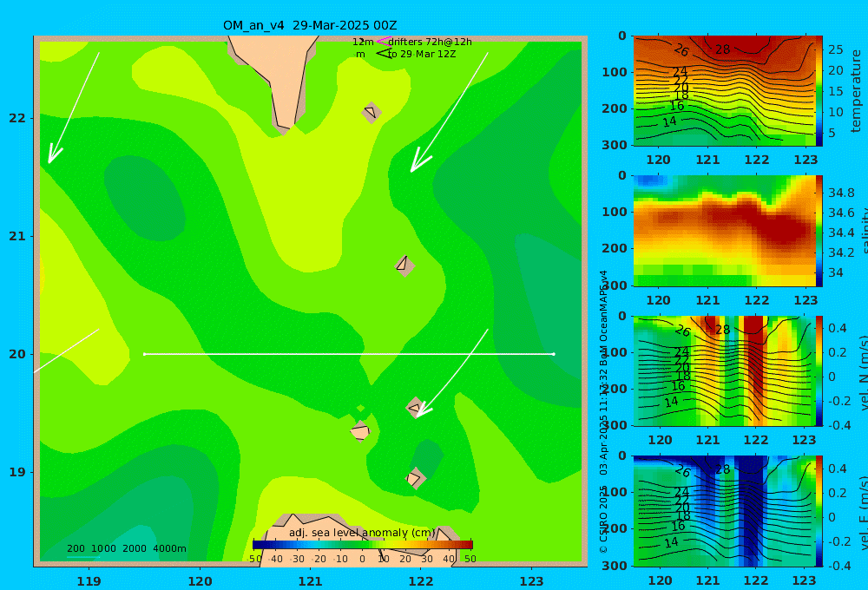Viewport: 868px width, 590px height.
Task: Click the map title 'OM_an_v4 29-Mar-2025 00Z'
Action: click(310, 25)
